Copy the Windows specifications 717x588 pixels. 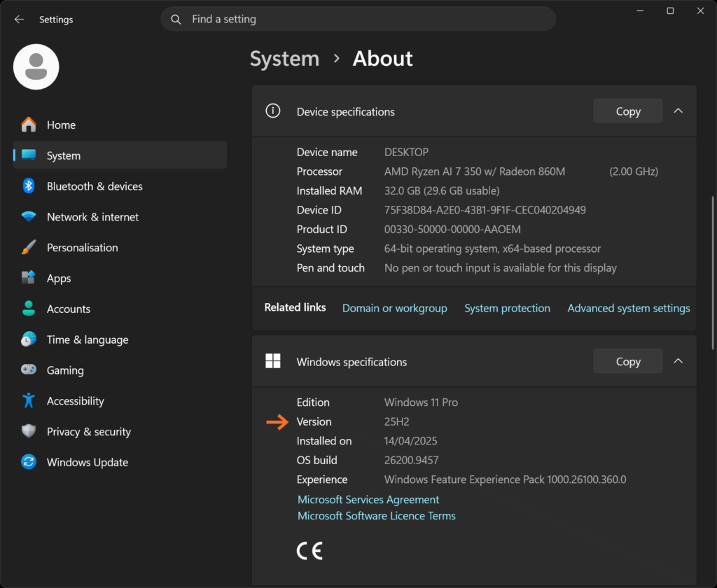pyautogui.click(x=628, y=361)
